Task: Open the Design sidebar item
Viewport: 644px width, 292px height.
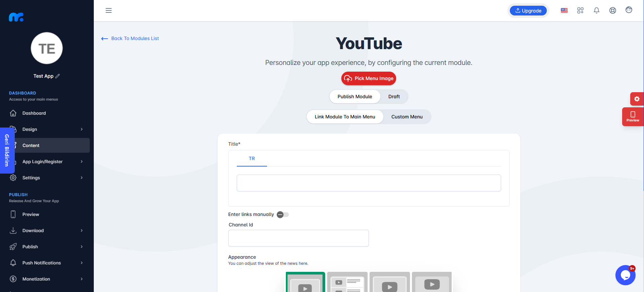Action: pos(47,129)
